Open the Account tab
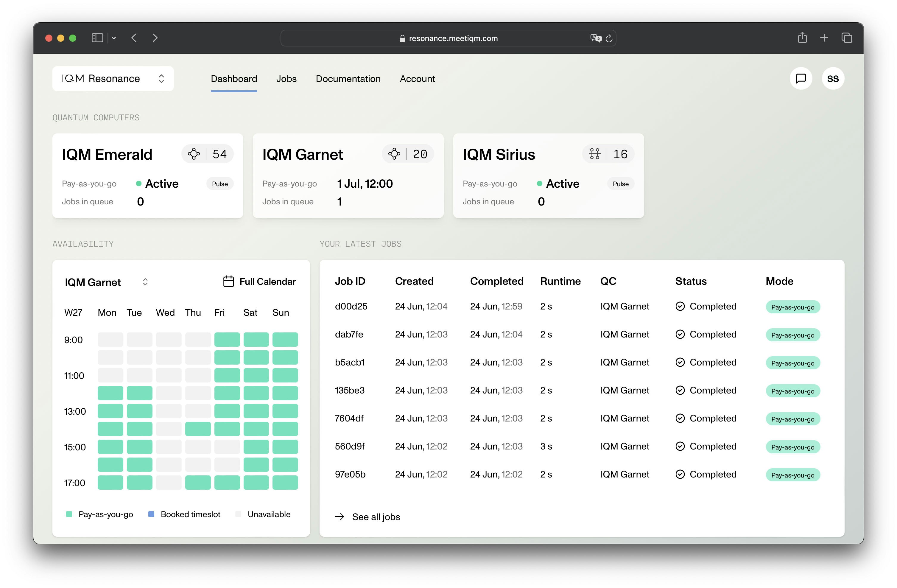 417,79
